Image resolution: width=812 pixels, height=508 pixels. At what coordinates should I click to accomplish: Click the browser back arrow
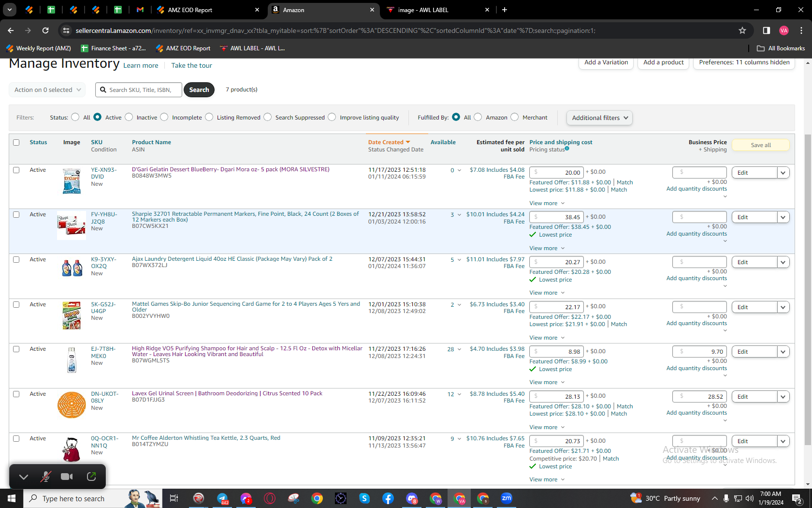pyautogui.click(x=11, y=30)
